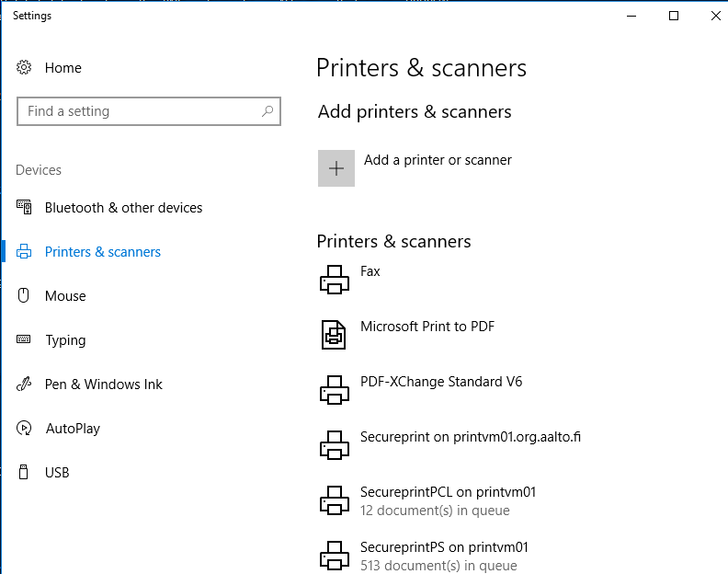728x574 pixels.
Task: Open the Typing settings page
Action: click(x=65, y=340)
